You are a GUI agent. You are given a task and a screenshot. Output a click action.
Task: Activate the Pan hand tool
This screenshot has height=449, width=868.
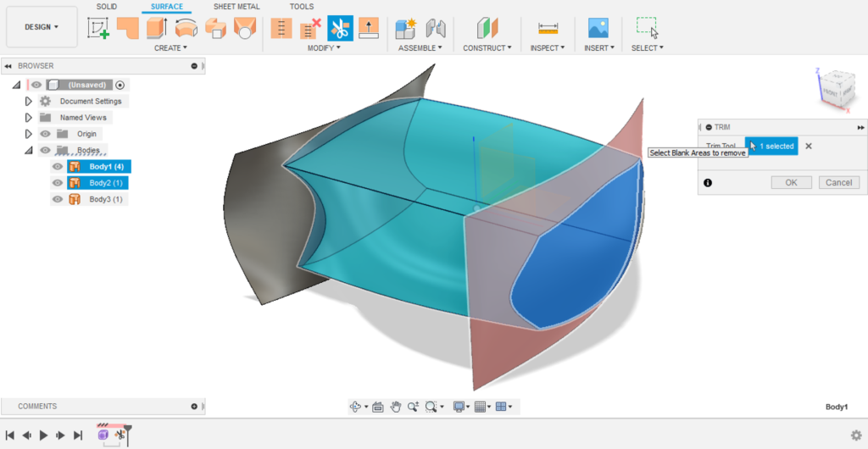[395, 407]
